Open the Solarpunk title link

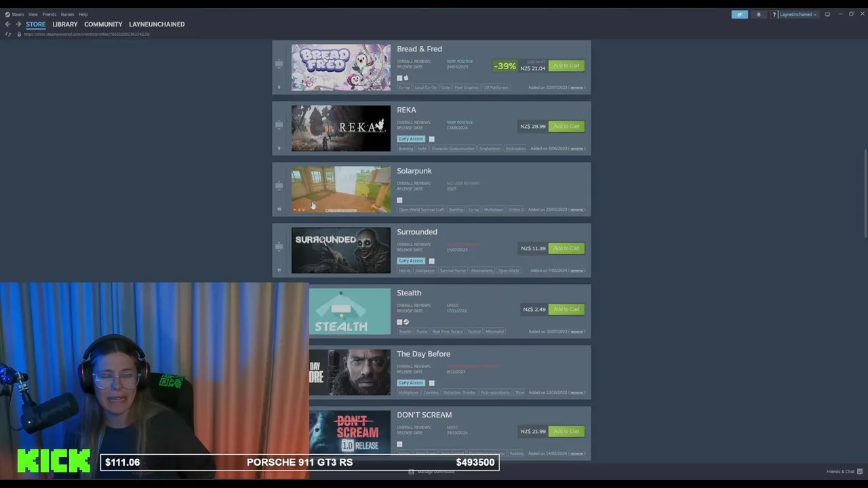[414, 171]
